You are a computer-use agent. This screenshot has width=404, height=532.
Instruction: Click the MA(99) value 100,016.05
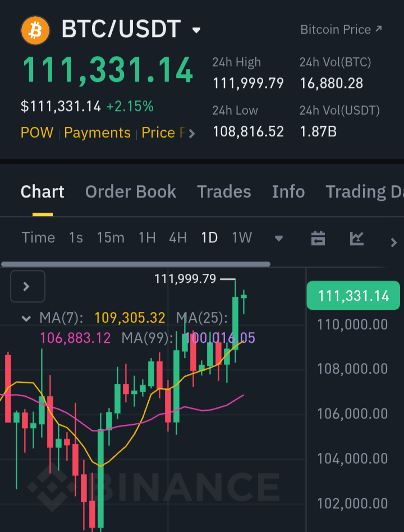219,338
